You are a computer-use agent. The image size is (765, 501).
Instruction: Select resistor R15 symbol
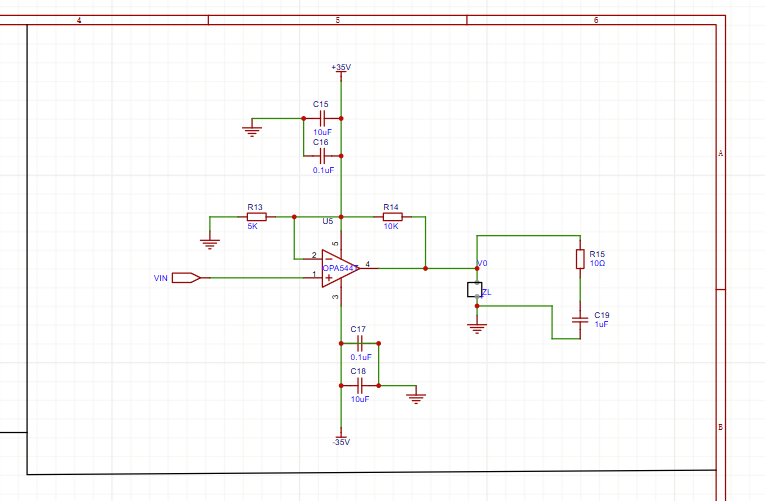coord(580,259)
